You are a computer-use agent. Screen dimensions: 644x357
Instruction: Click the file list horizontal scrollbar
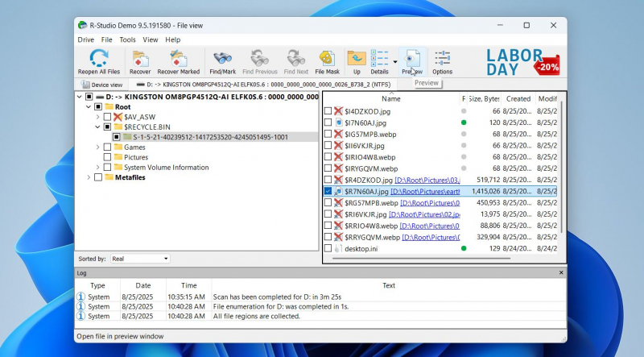(421, 259)
